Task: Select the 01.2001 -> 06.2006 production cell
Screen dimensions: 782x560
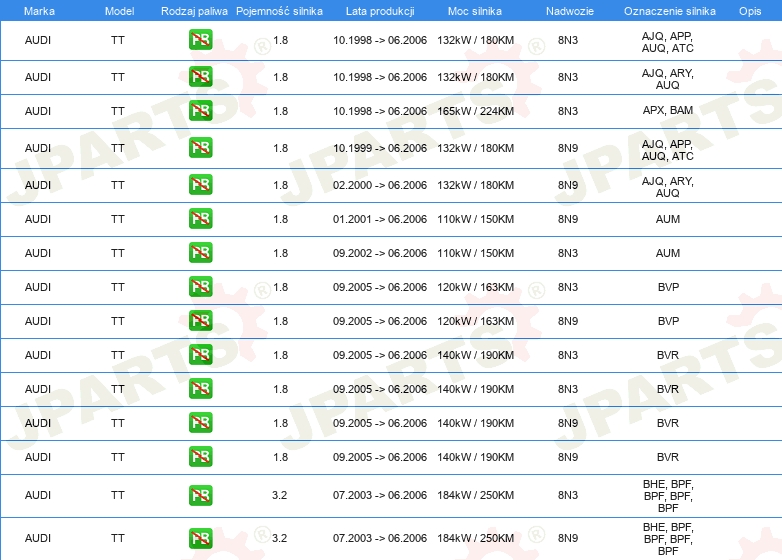Action: pos(380,219)
